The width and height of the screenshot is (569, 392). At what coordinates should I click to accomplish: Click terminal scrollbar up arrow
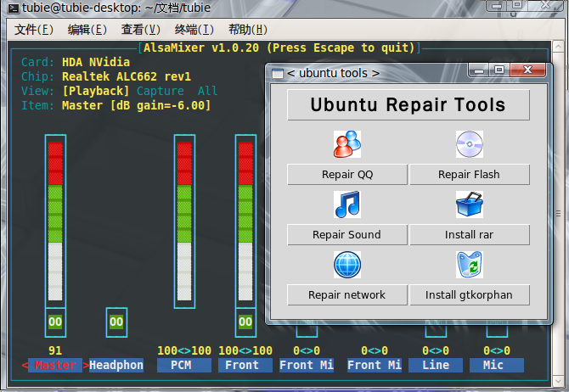[x=558, y=47]
